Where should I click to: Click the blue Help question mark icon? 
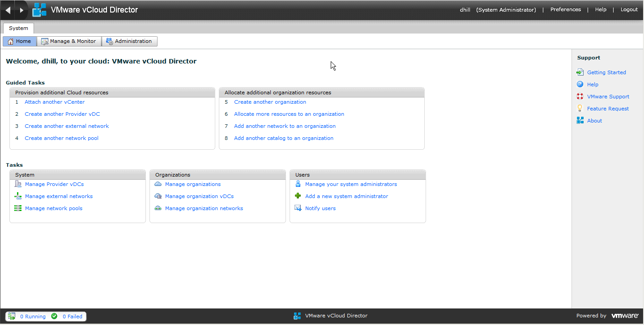coord(580,84)
